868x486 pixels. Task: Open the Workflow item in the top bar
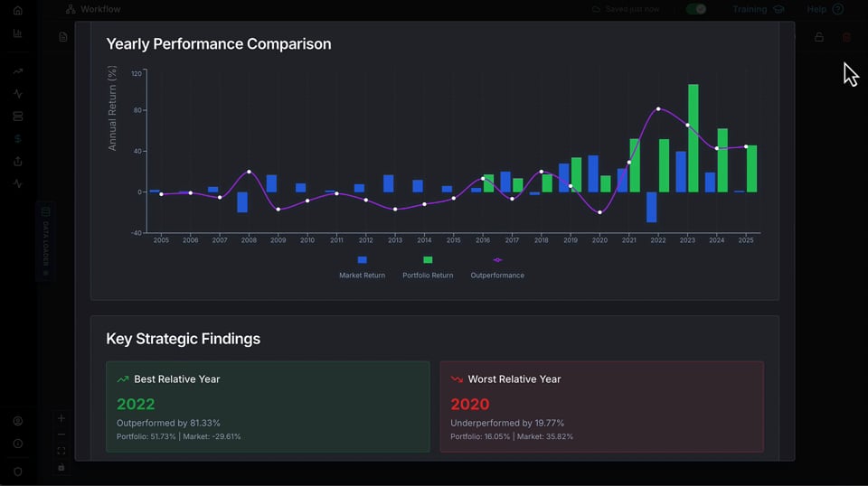tap(93, 9)
